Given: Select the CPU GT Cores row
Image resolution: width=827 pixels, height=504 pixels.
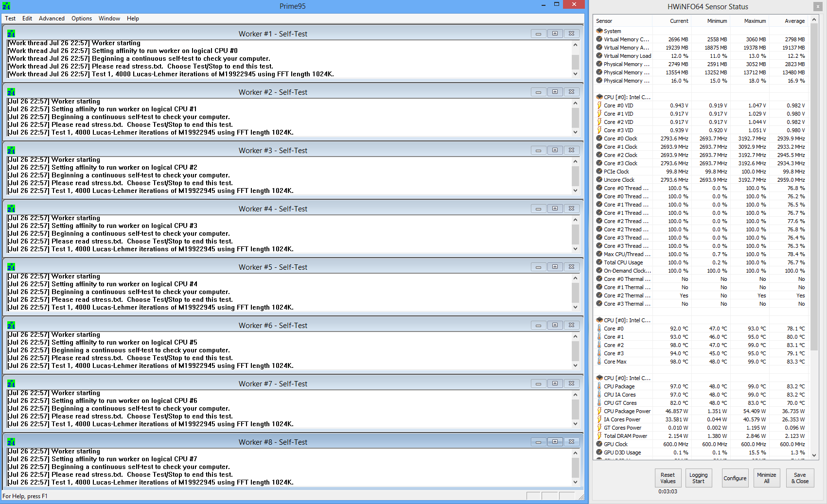Looking at the screenshot, I should pyautogui.click(x=701, y=403).
